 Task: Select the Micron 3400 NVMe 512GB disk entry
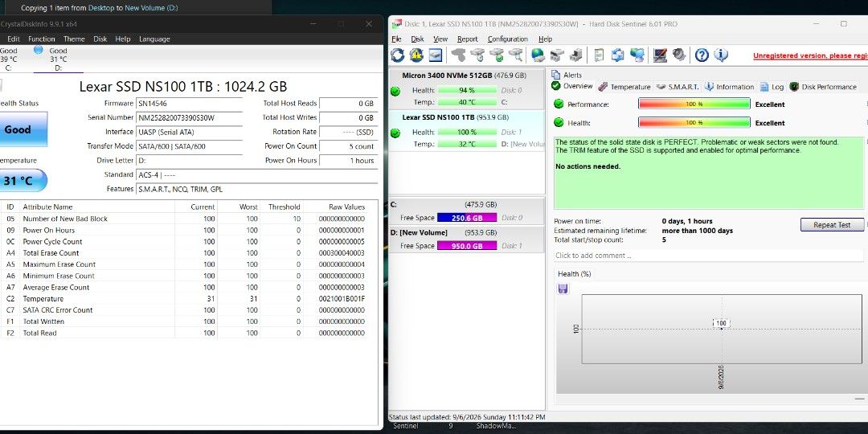click(x=467, y=89)
